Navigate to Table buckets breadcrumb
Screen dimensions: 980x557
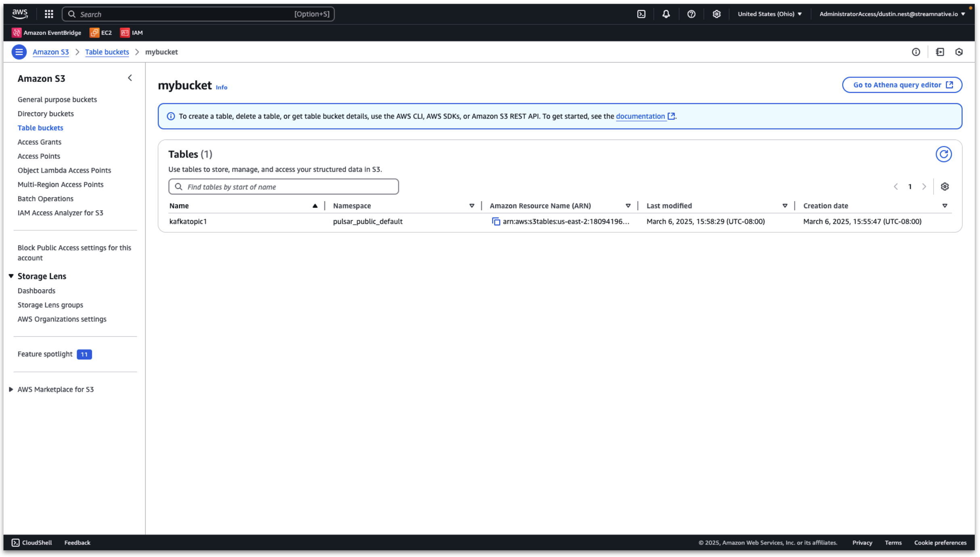click(107, 52)
